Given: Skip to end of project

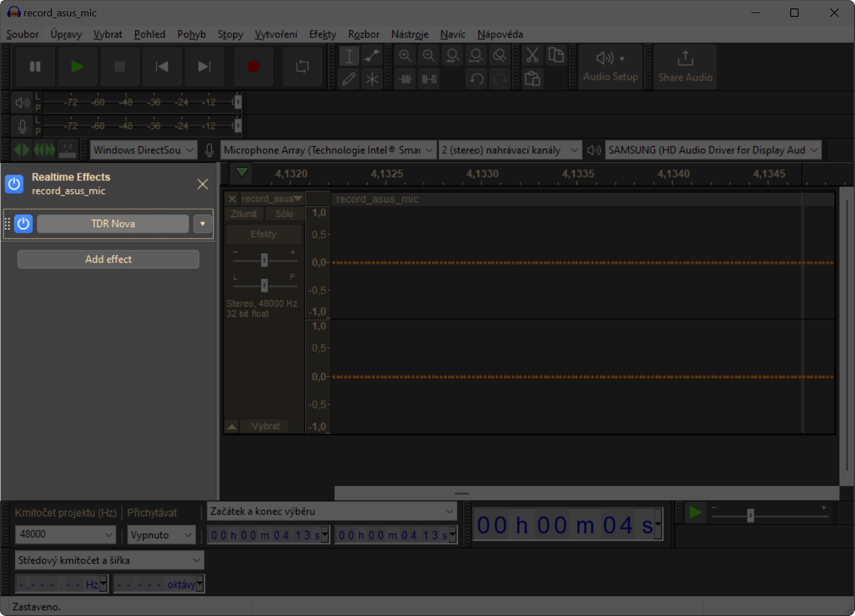Looking at the screenshot, I should click(204, 67).
